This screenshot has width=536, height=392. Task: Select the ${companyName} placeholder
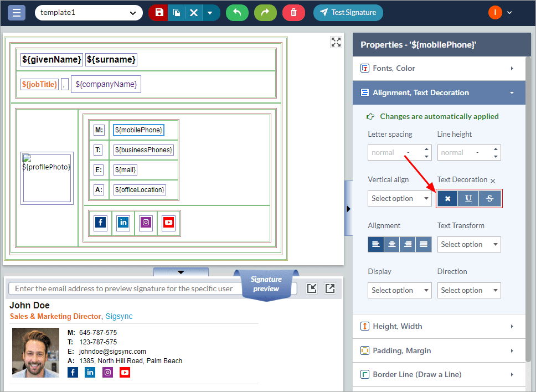click(106, 84)
